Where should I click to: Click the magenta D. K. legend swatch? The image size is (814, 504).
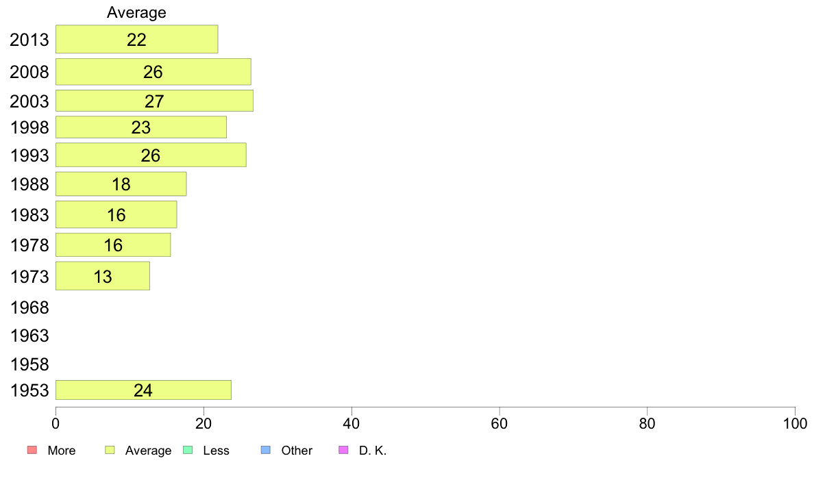[343, 450]
